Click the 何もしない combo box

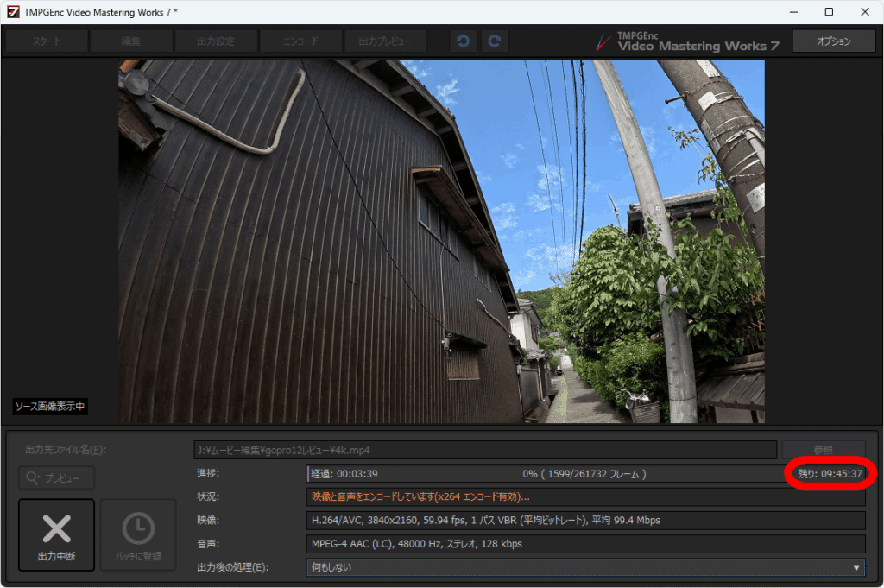586,567
